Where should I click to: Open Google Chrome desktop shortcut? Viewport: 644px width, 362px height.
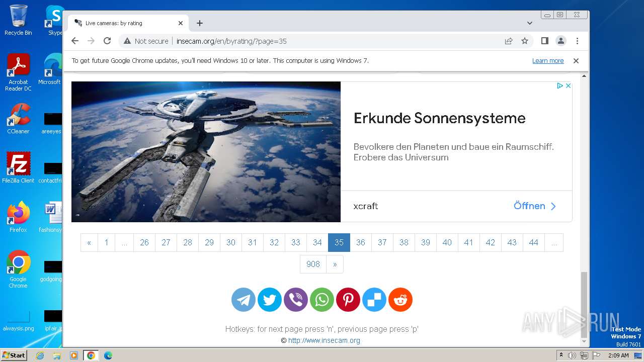point(18,269)
